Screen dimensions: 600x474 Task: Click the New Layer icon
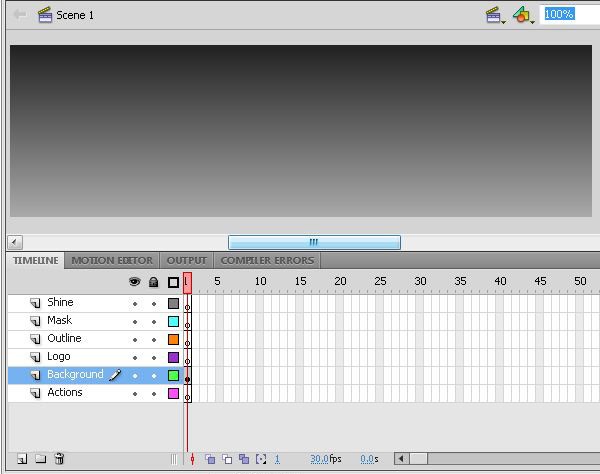(x=21, y=459)
